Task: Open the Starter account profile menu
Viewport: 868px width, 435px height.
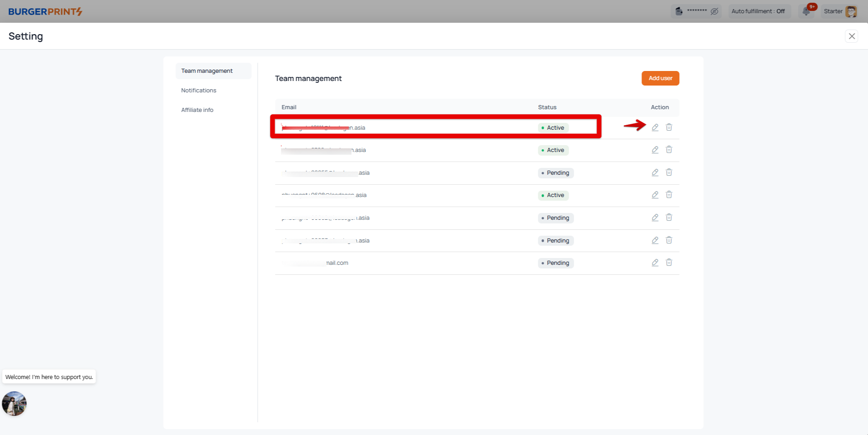Action: [x=840, y=11]
